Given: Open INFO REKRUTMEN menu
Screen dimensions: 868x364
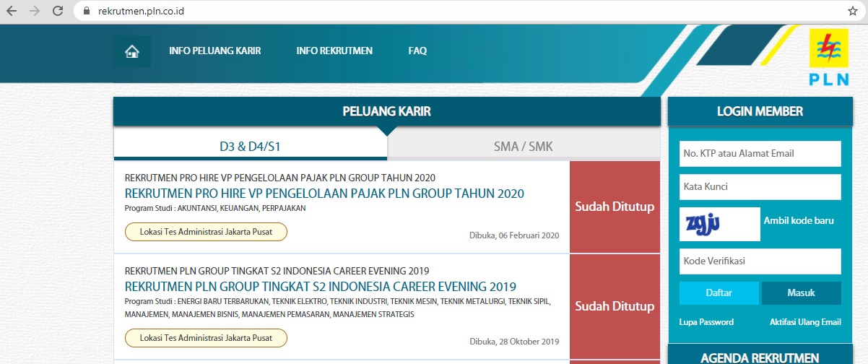Looking at the screenshot, I should [334, 51].
